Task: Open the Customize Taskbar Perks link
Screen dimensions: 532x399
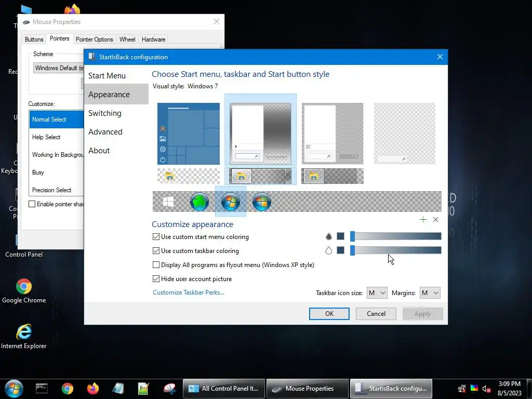Action: [x=189, y=292]
